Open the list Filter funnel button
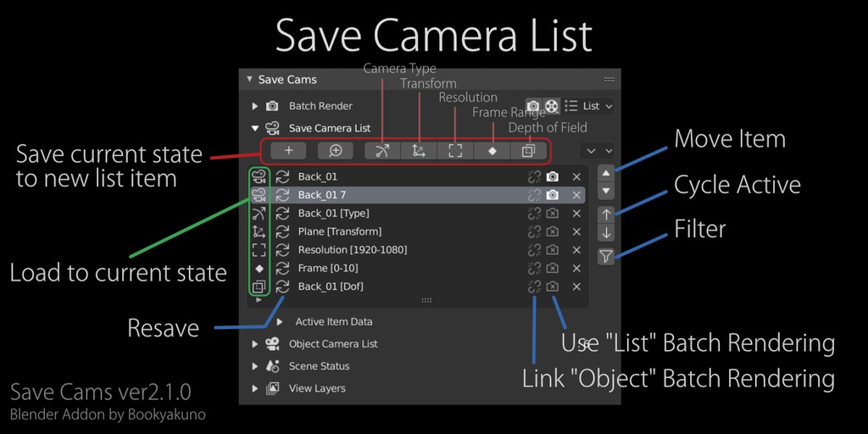The width and height of the screenshot is (868, 434). pos(606,256)
